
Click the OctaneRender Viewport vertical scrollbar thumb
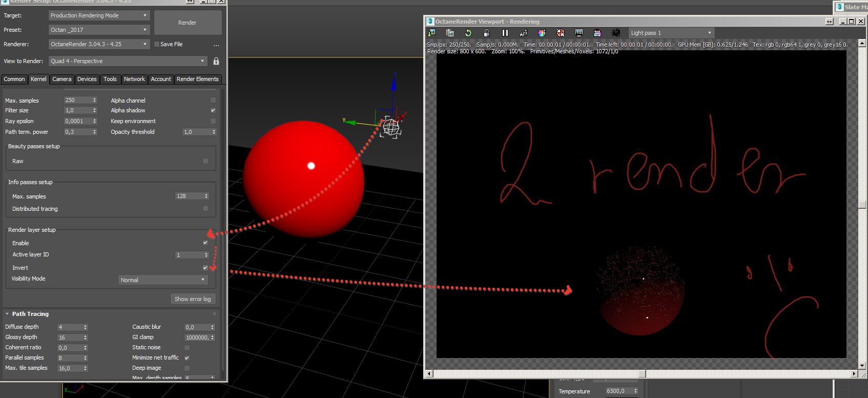pyautogui.click(x=862, y=205)
